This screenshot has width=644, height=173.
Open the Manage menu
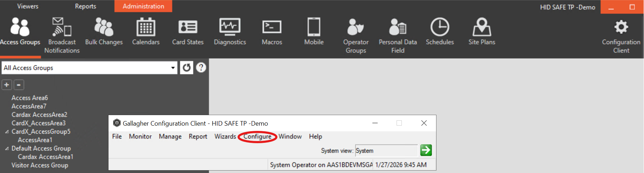(170, 137)
